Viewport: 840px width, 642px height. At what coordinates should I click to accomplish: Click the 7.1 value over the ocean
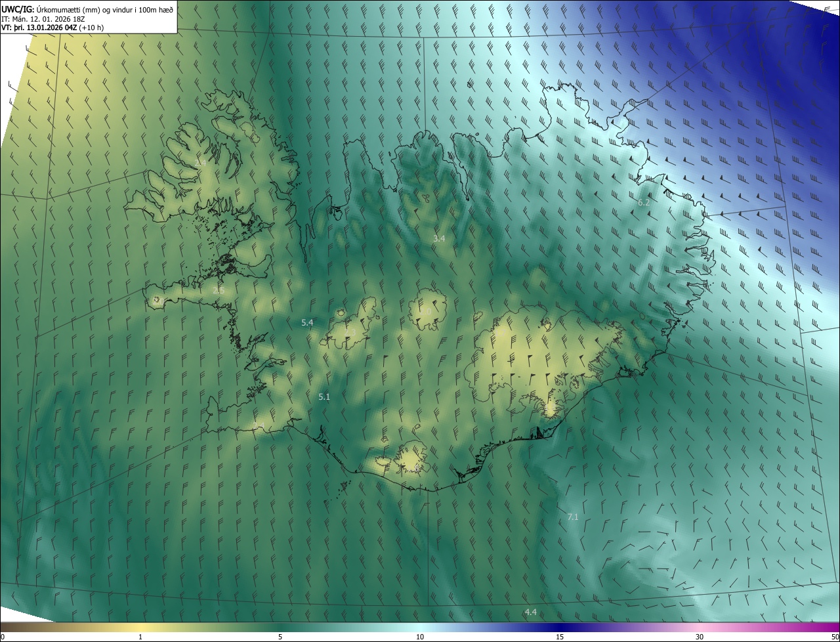pyautogui.click(x=573, y=517)
